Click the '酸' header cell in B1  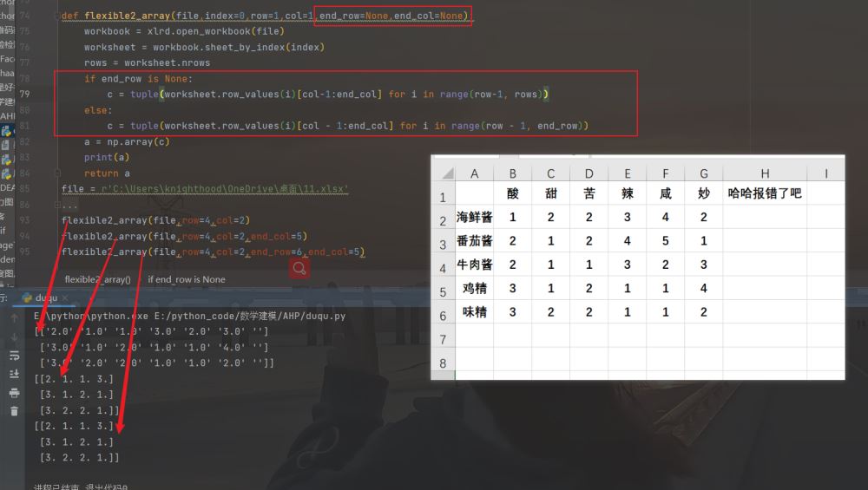pos(513,193)
